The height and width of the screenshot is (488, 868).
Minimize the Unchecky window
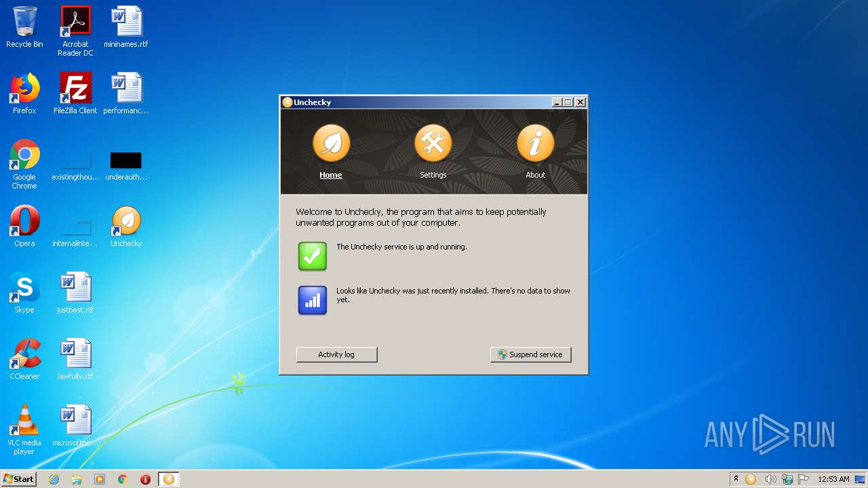click(557, 102)
